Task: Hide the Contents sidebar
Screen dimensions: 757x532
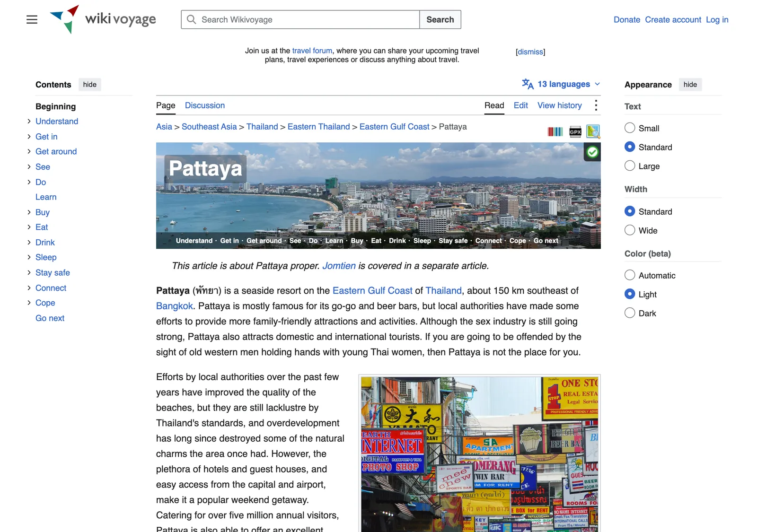Action: tap(90, 85)
